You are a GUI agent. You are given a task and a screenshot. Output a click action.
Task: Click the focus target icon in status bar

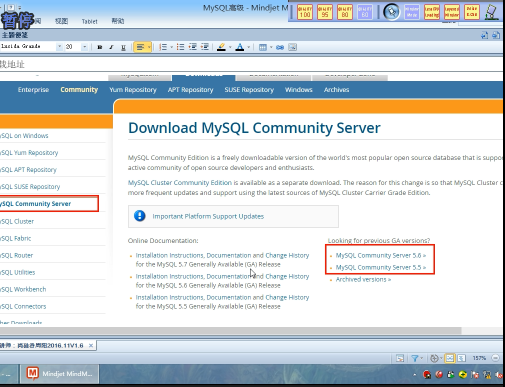434,358
